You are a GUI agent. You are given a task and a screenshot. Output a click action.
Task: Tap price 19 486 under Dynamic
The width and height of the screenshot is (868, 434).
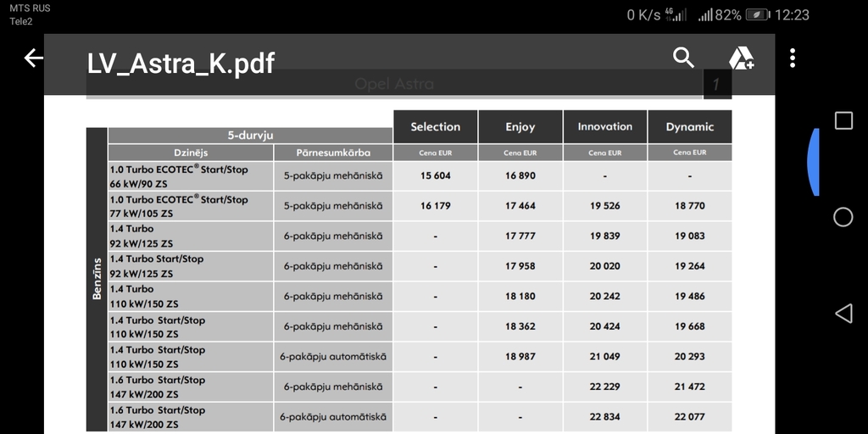click(690, 296)
